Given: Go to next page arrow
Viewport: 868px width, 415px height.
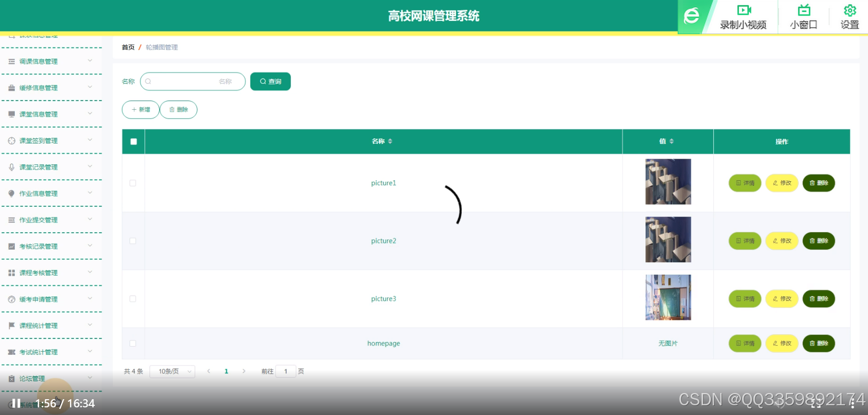Looking at the screenshot, I should click(244, 371).
